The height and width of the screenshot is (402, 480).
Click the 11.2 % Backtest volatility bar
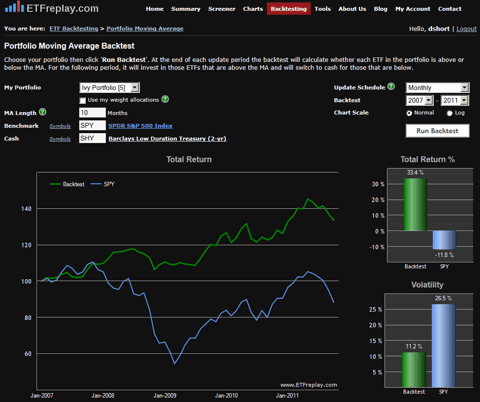click(414, 369)
